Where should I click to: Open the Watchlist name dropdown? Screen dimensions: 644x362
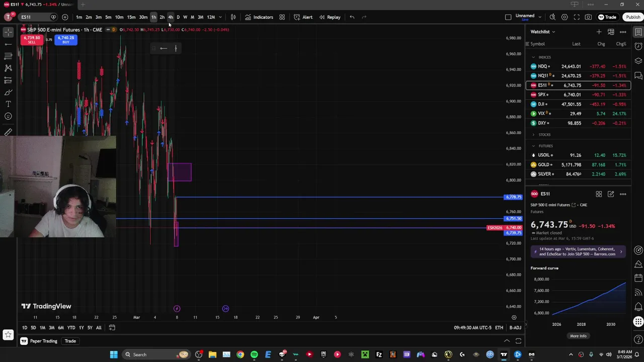click(x=543, y=32)
